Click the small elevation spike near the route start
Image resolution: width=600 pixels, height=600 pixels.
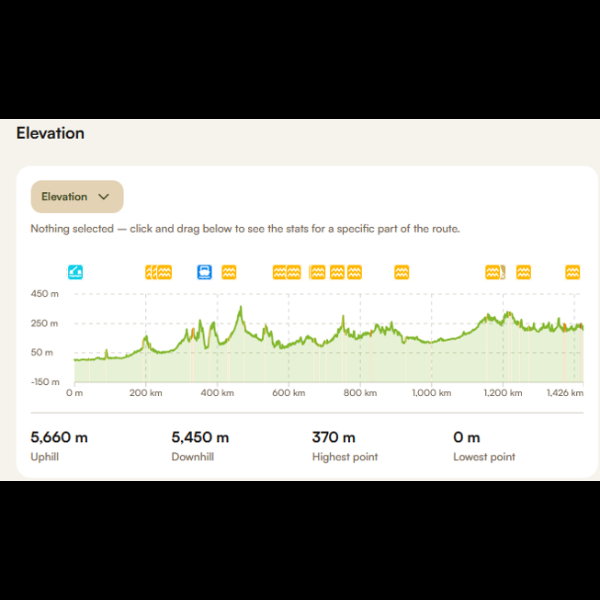tap(106, 351)
